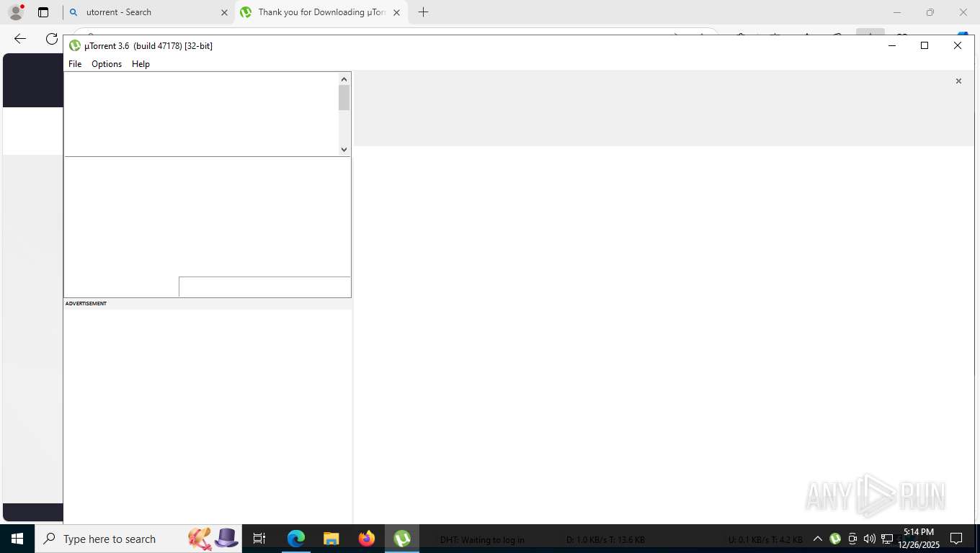Switch to 'Thank you for Downloading' browser tab
Viewport: 980px width, 553px height.
click(x=321, y=12)
